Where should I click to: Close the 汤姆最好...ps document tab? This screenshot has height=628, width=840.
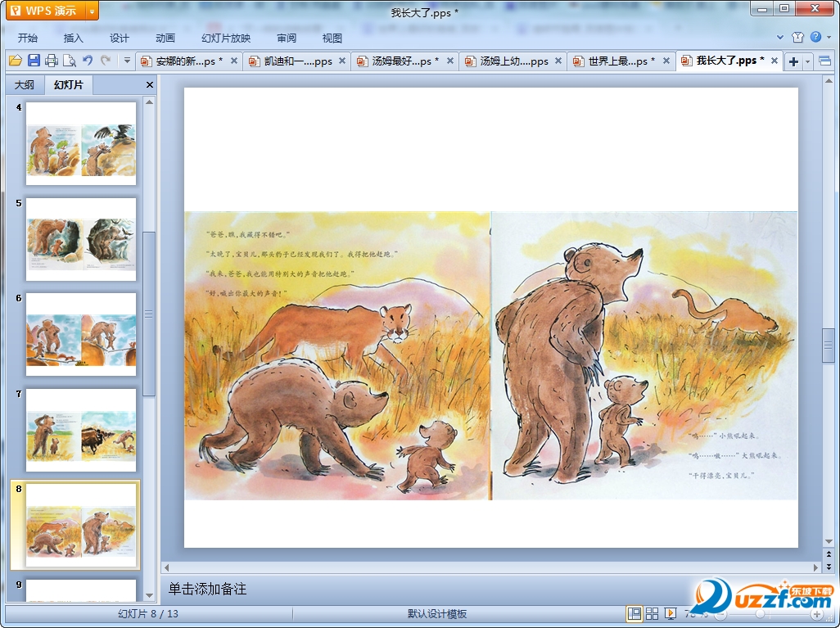pos(450,61)
